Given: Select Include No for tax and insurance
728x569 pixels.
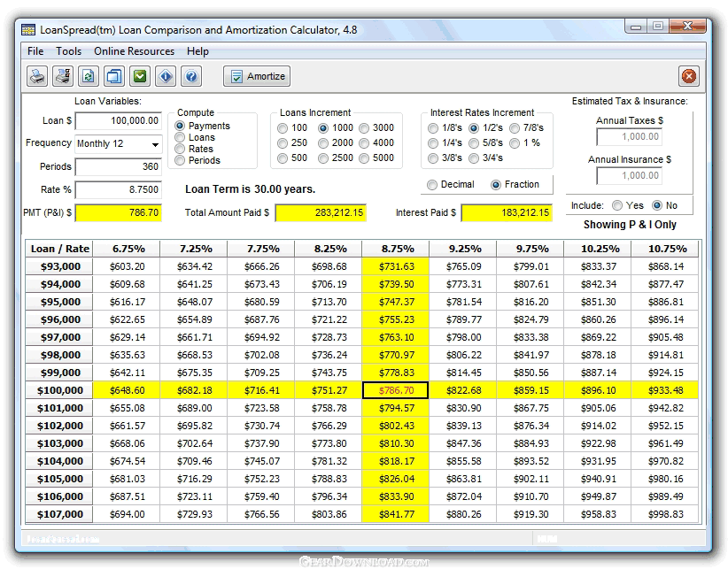Looking at the screenshot, I should coord(657,205).
